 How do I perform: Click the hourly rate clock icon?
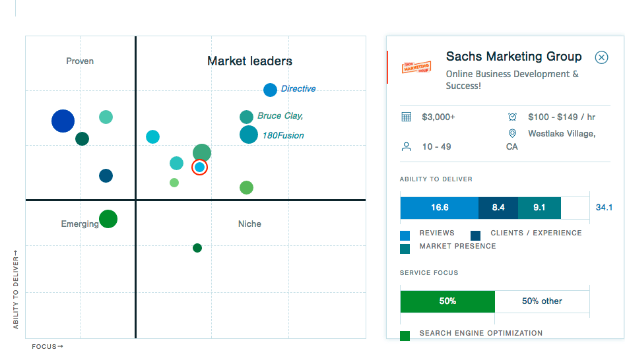pyautogui.click(x=512, y=117)
